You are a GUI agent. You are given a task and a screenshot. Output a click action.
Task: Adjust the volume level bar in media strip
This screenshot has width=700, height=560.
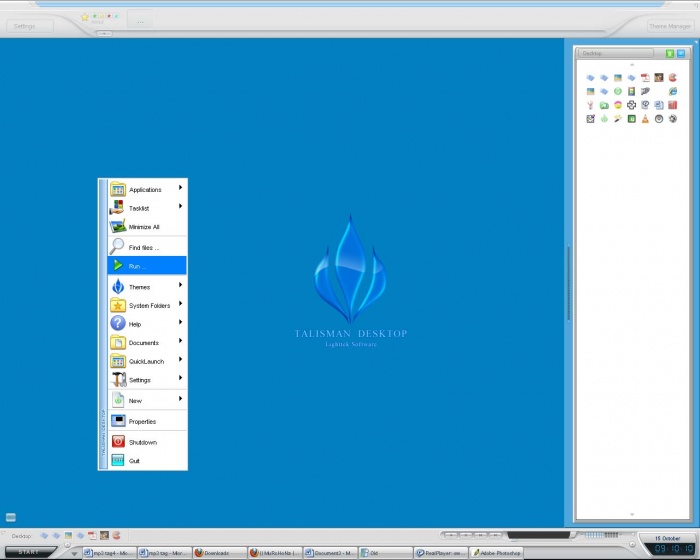click(x=601, y=535)
